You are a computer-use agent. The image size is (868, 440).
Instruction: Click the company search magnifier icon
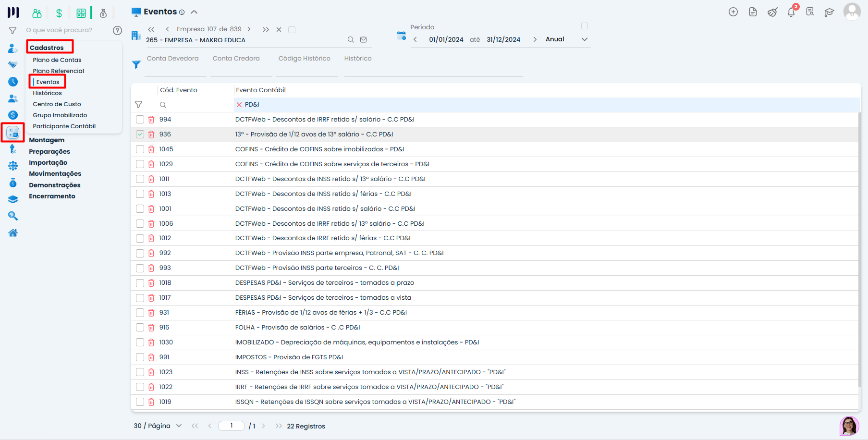[x=351, y=40]
